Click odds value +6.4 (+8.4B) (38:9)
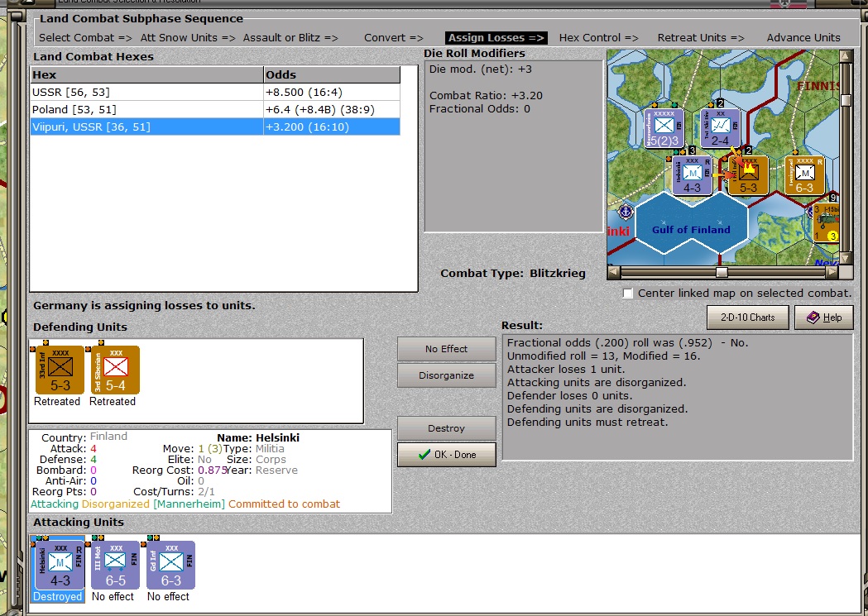868x616 pixels. pos(320,109)
